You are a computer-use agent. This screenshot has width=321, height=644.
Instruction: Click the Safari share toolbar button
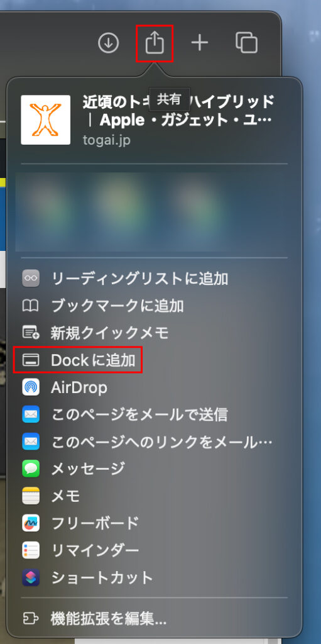[155, 43]
